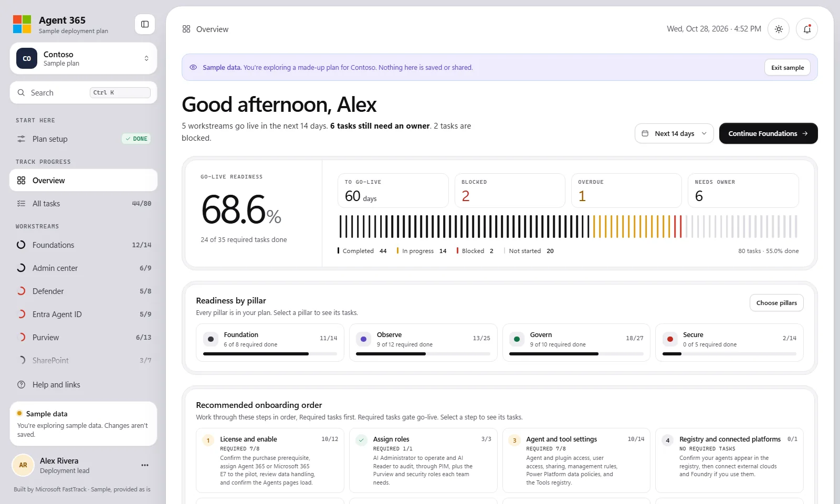Click the Alex Rivera AR avatar

coord(23,465)
